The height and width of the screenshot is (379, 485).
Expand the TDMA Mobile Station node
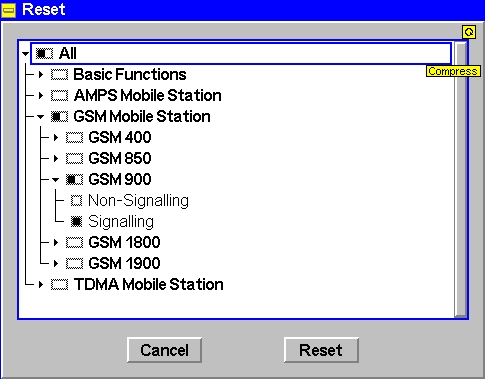(41, 285)
